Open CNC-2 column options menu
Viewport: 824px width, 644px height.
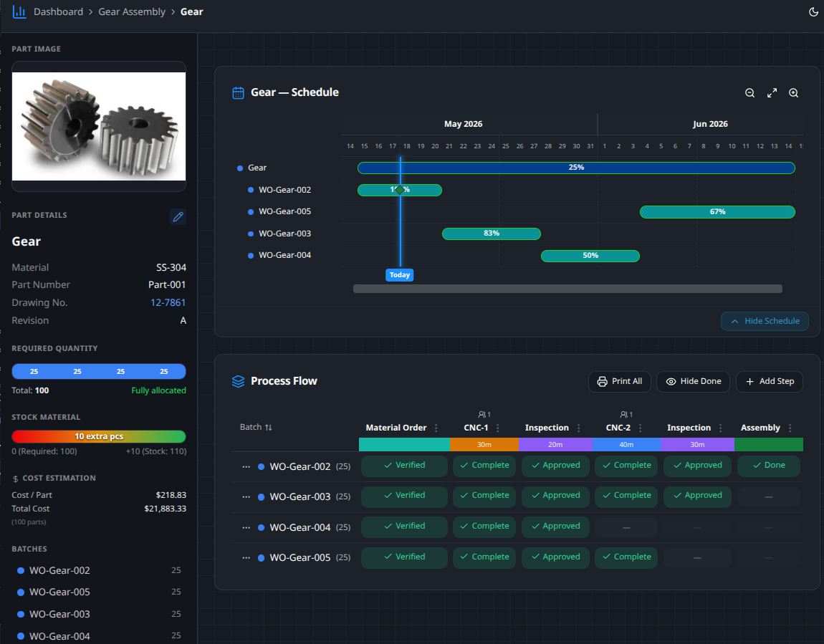point(640,428)
